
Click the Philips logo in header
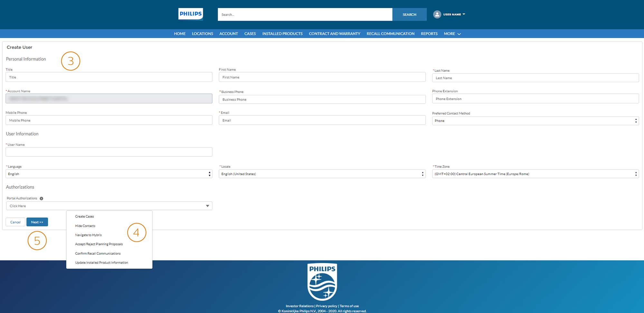point(191,14)
